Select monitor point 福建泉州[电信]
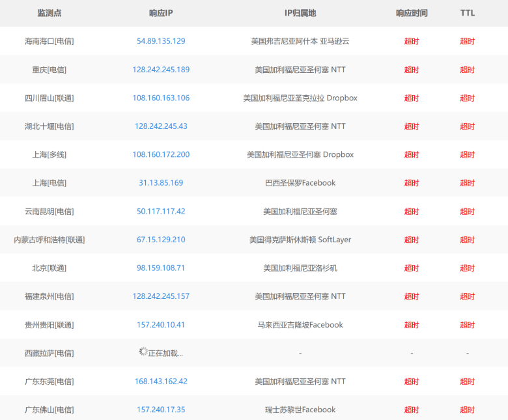Image resolution: width=508 pixels, height=420 pixels. (x=49, y=296)
